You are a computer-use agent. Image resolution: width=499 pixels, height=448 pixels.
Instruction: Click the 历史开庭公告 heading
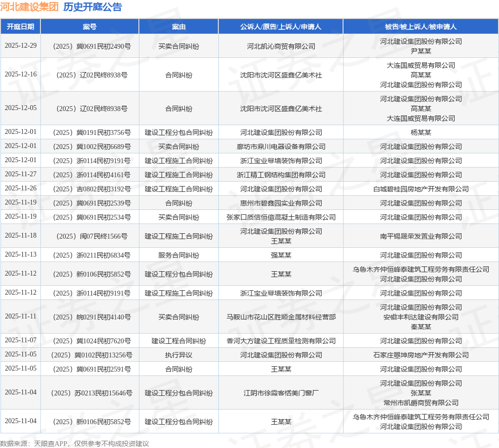(x=93, y=7)
